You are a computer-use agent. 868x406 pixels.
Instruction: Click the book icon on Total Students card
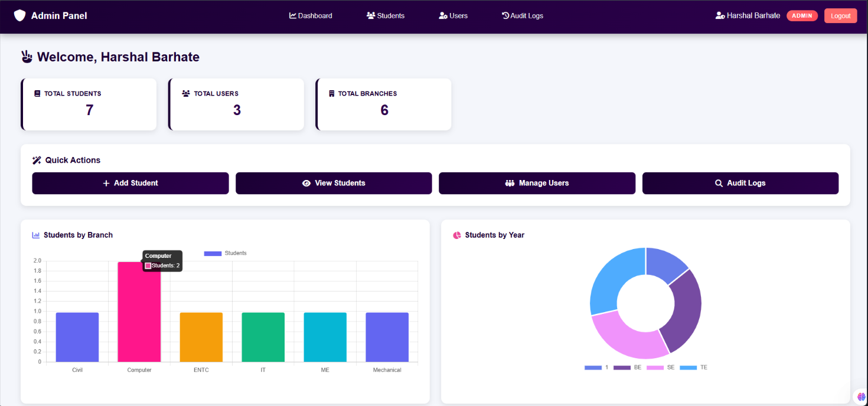37,93
